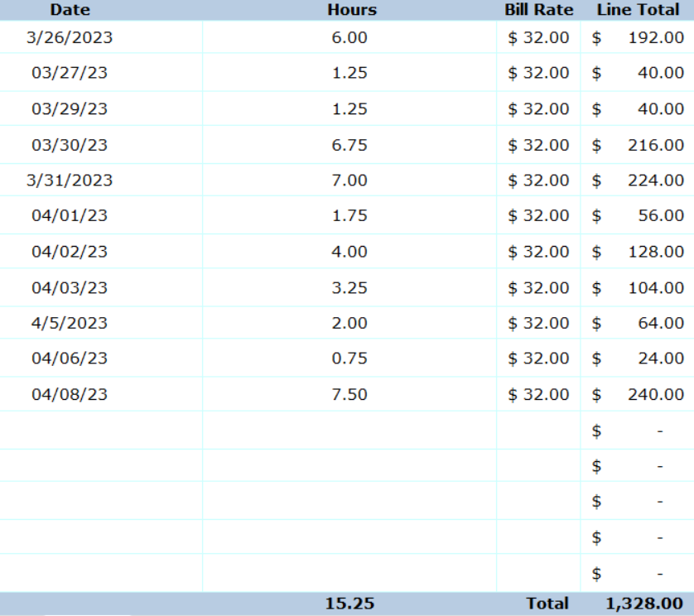This screenshot has height=616, width=694.
Task: Select the hours cell for 3/31/2023
Action: click(x=349, y=180)
